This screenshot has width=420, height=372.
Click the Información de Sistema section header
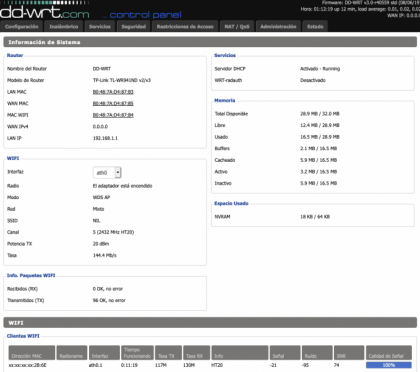(x=210, y=42)
